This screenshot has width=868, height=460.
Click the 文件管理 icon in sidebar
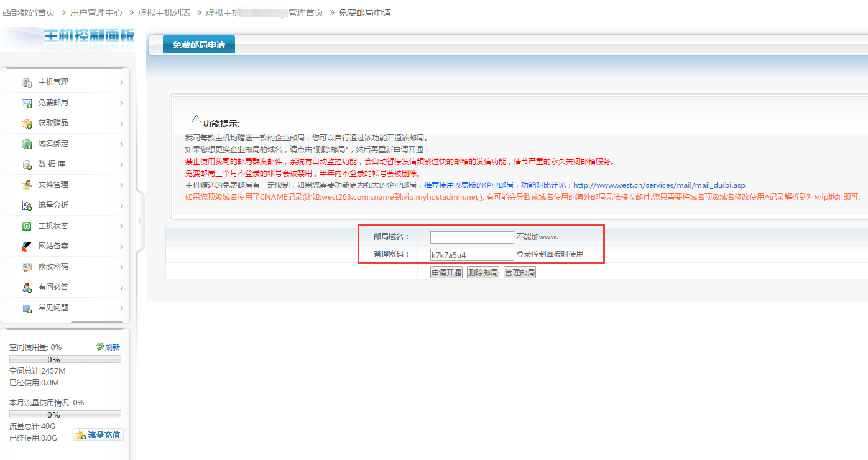coord(27,185)
